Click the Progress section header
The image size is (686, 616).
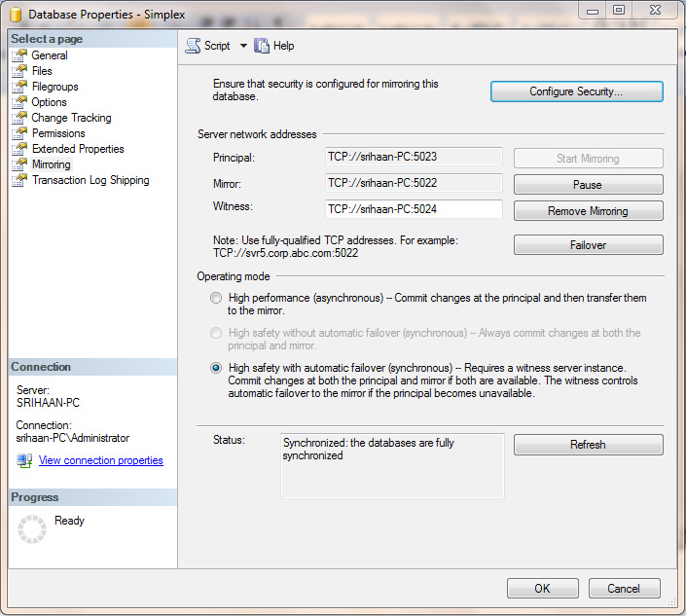[92, 497]
